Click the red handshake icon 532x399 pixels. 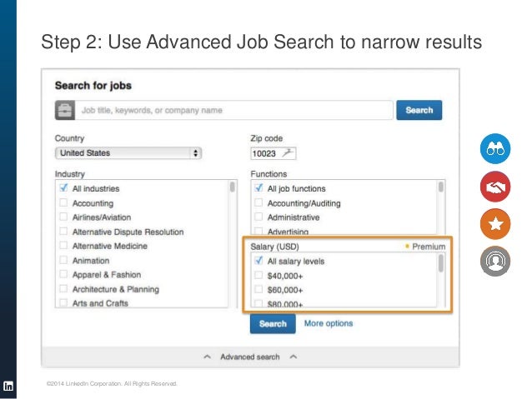click(494, 187)
